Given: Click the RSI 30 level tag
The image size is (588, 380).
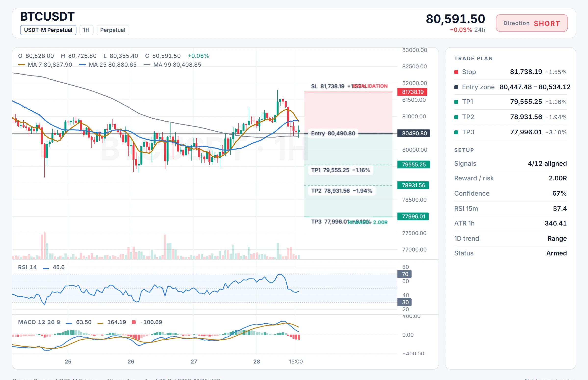Looking at the screenshot, I should point(404,302).
